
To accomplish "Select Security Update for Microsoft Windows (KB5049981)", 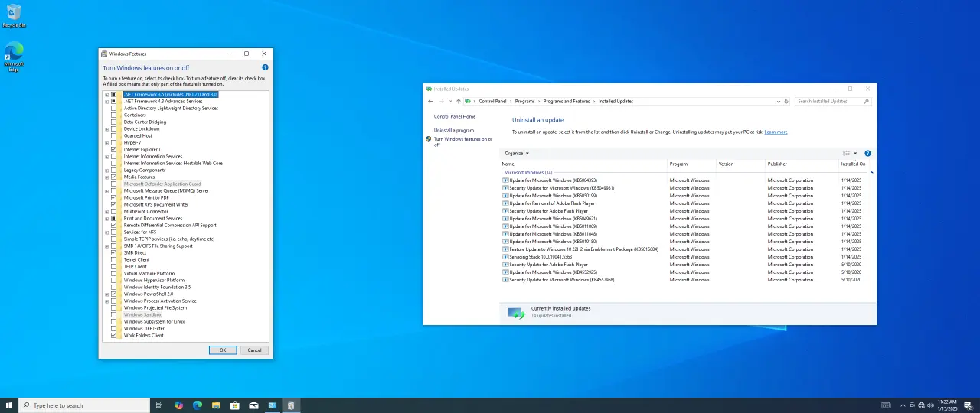I will [686, 188].
